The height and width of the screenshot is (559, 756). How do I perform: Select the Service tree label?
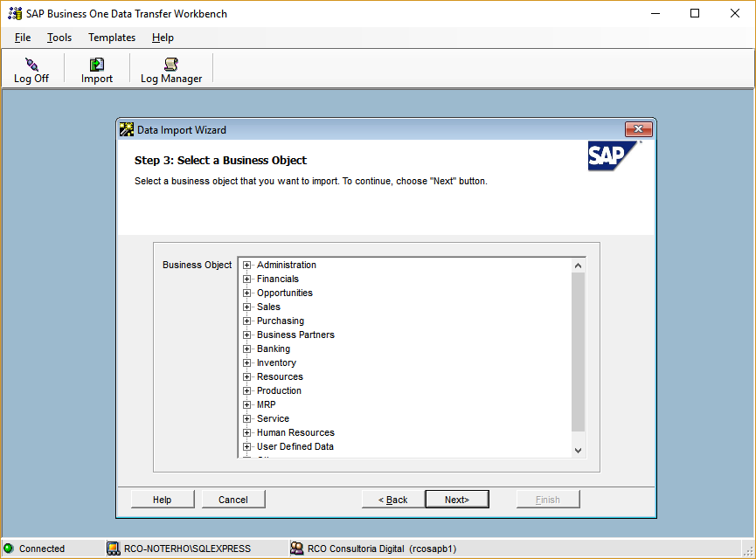coord(273,418)
